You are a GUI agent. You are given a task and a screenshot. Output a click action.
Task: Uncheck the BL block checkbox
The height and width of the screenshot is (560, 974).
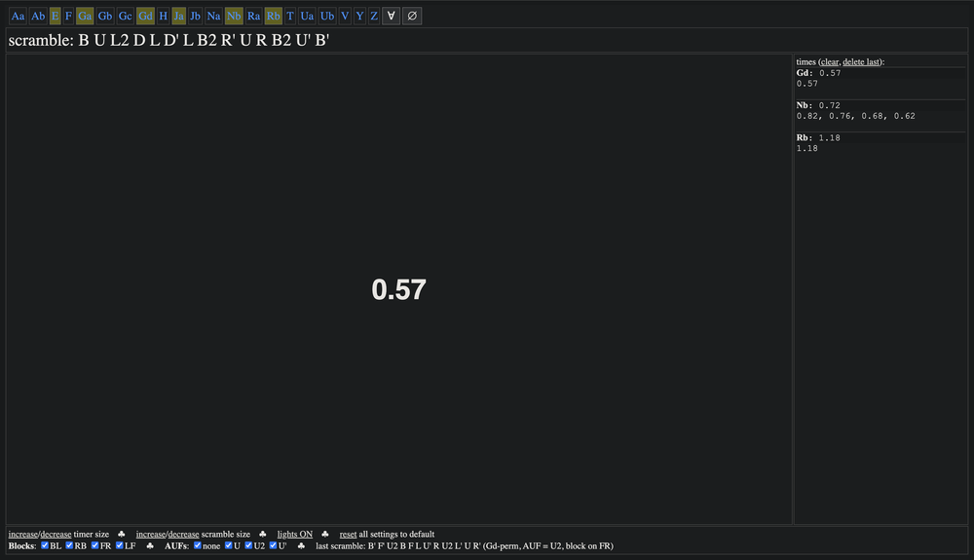click(45, 545)
